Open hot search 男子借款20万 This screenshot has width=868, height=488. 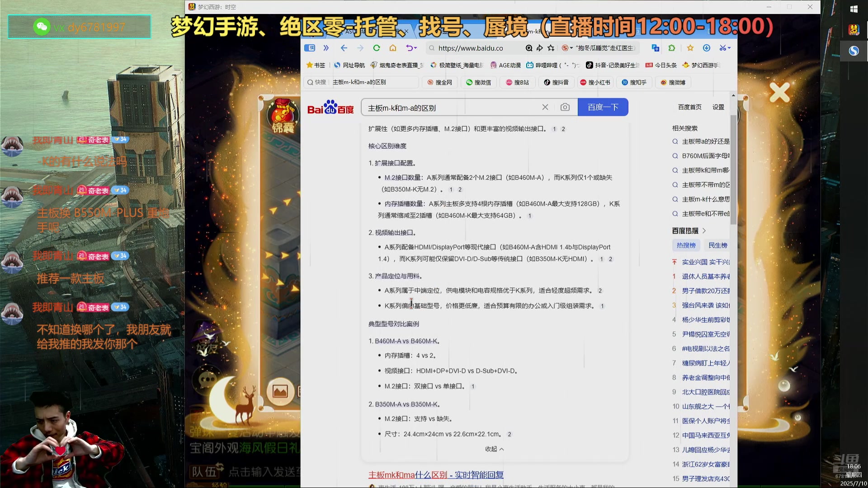tap(706, 291)
